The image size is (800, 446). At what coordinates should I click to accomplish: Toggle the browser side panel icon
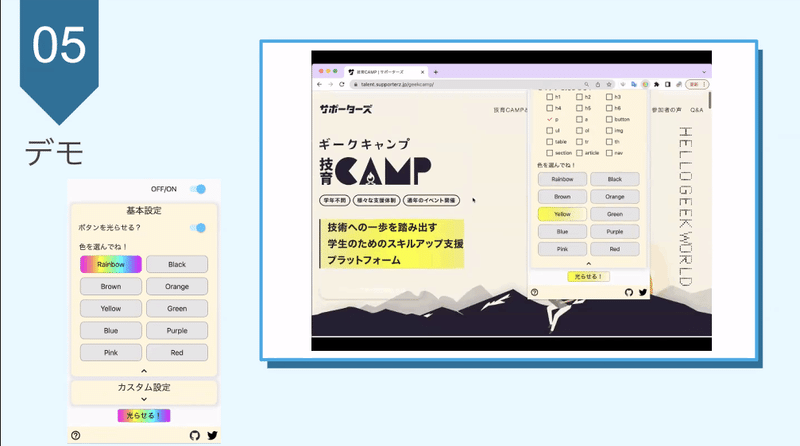(x=667, y=84)
